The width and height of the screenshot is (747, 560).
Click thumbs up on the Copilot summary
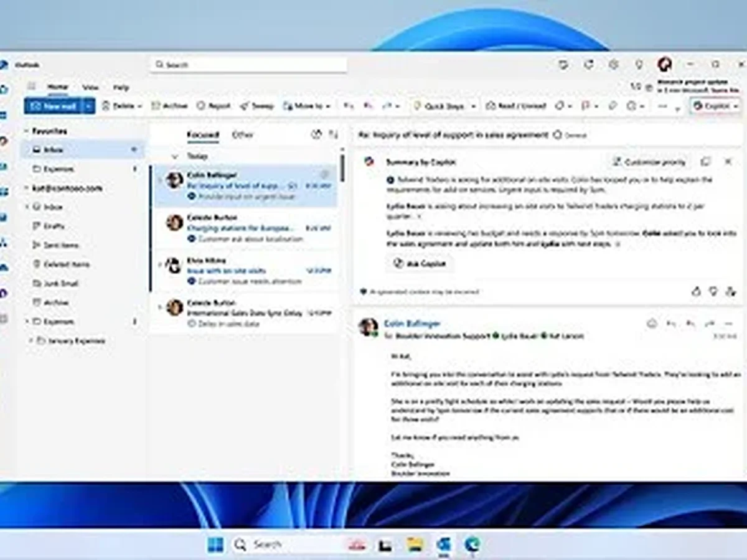(696, 291)
